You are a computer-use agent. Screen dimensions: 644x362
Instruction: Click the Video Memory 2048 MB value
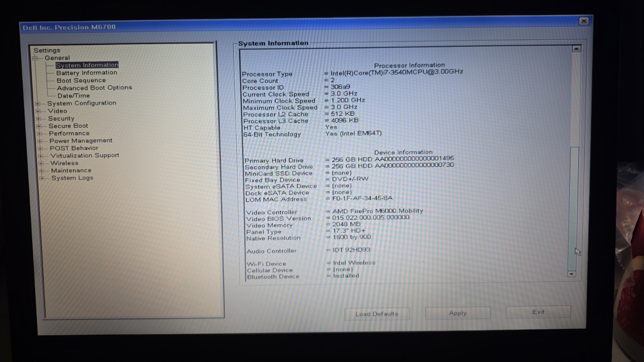coord(347,224)
